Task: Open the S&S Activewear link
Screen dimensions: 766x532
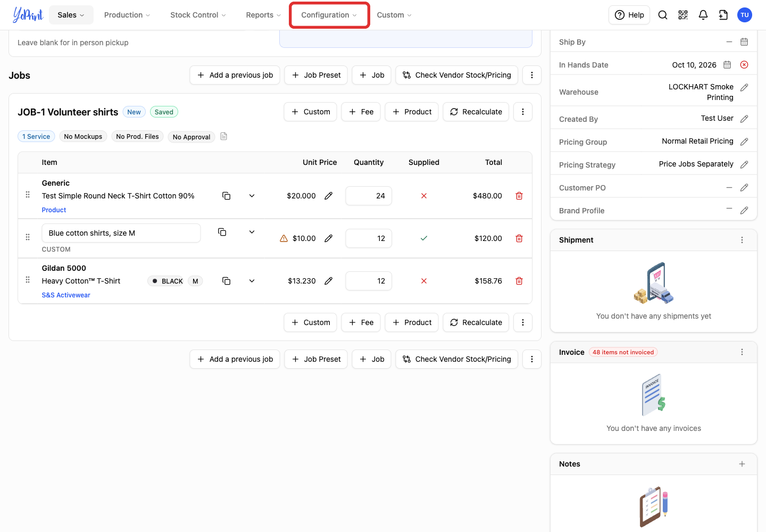Action: [66, 295]
